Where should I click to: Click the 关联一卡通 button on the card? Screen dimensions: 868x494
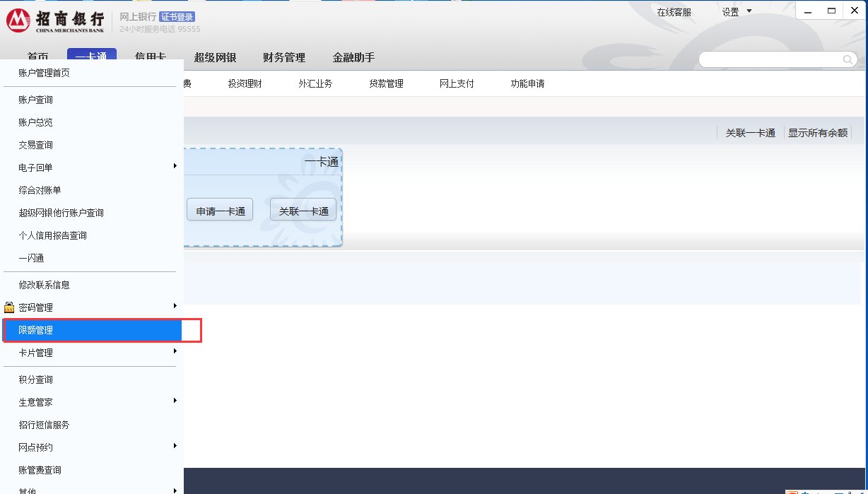coord(303,210)
